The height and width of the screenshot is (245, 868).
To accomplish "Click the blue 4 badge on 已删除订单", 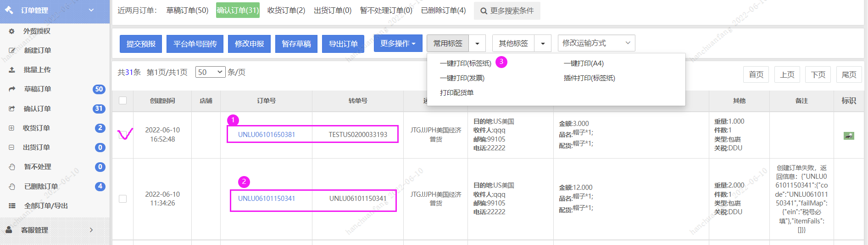I will click(100, 187).
